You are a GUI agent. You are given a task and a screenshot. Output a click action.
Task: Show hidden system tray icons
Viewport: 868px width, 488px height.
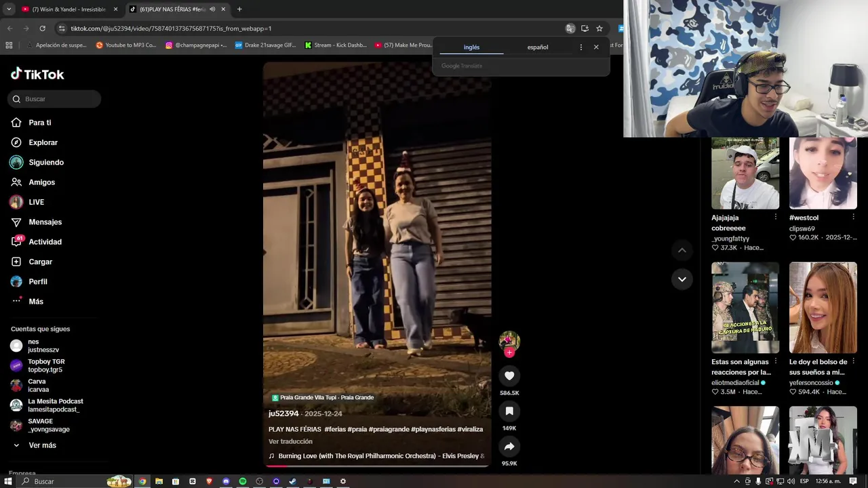tap(737, 481)
